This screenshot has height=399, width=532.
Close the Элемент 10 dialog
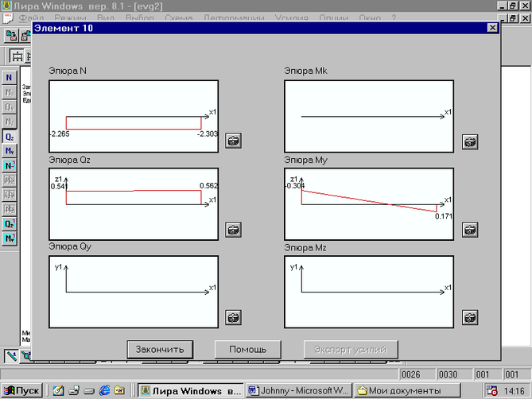coord(492,28)
